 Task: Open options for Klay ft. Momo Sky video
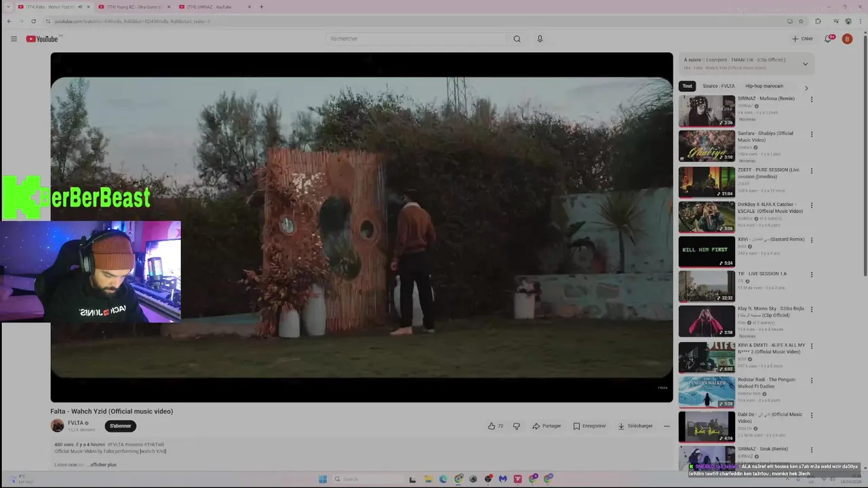coord(811,309)
